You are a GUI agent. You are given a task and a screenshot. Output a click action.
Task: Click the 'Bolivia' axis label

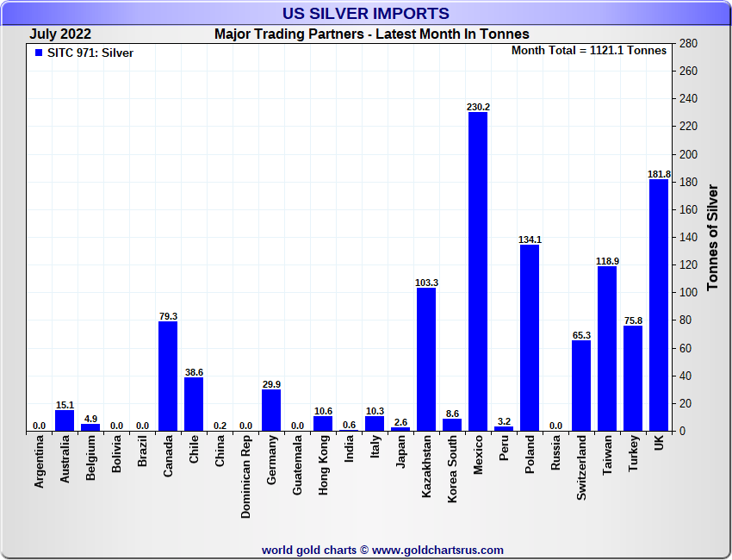click(x=116, y=453)
